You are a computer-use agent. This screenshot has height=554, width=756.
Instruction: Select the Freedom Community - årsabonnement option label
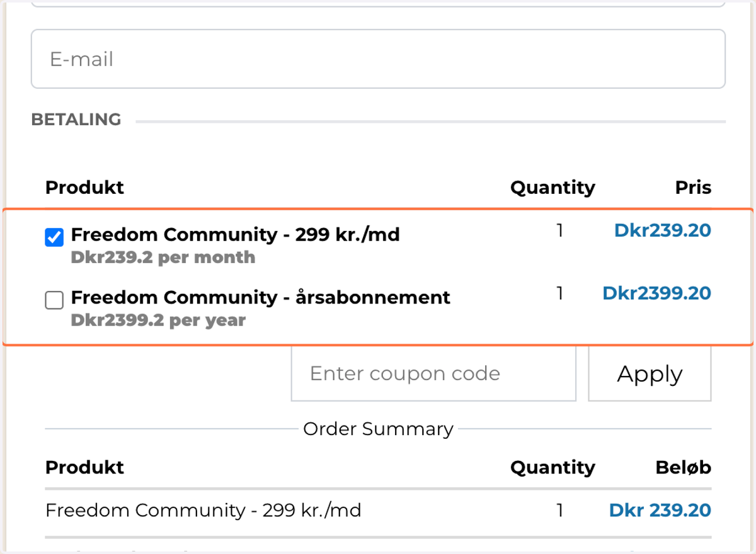(261, 297)
